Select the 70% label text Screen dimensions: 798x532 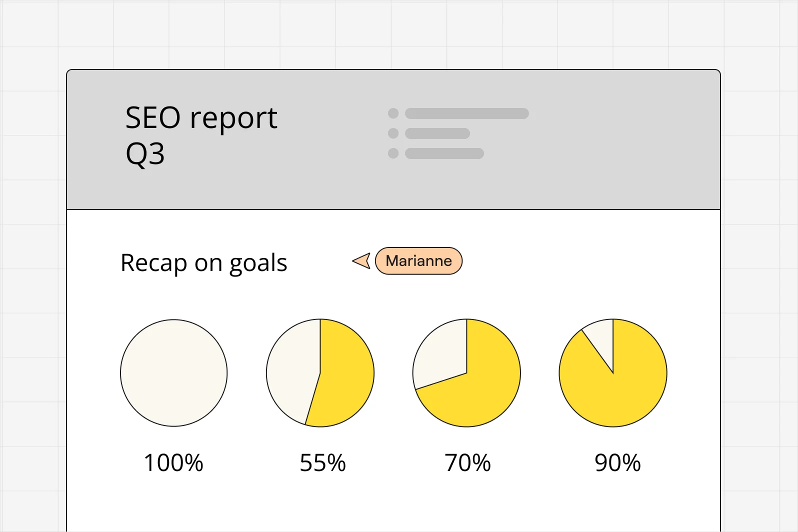pos(467,463)
